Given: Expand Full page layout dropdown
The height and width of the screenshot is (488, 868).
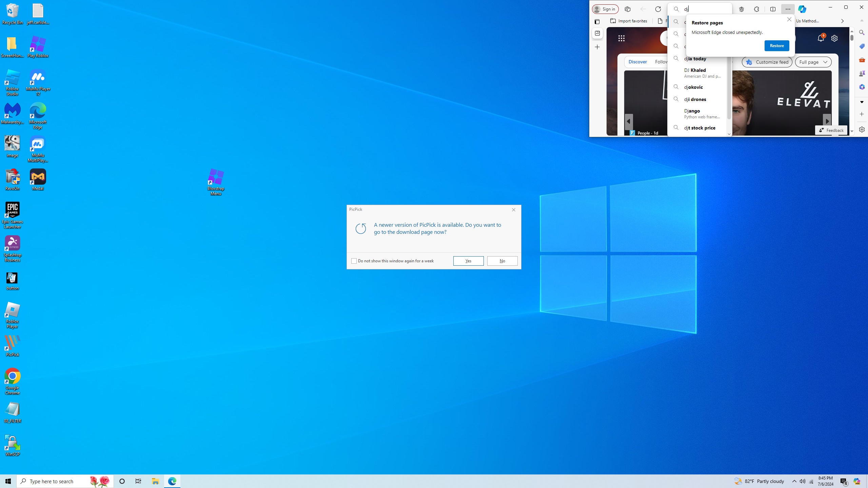Looking at the screenshot, I should point(813,62).
